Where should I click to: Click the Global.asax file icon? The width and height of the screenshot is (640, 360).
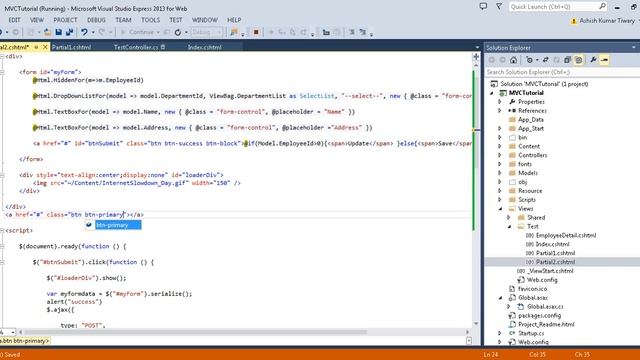(512, 298)
